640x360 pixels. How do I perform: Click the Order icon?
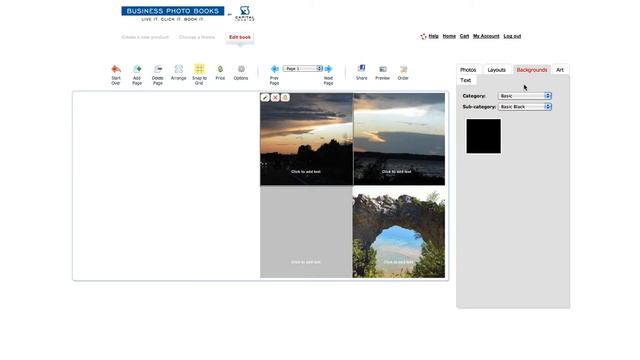(x=403, y=69)
